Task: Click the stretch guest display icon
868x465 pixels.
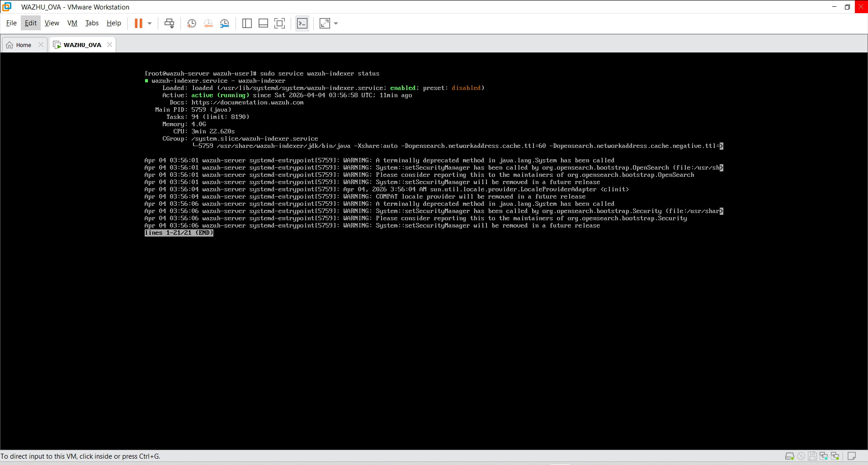Action: tap(325, 24)
